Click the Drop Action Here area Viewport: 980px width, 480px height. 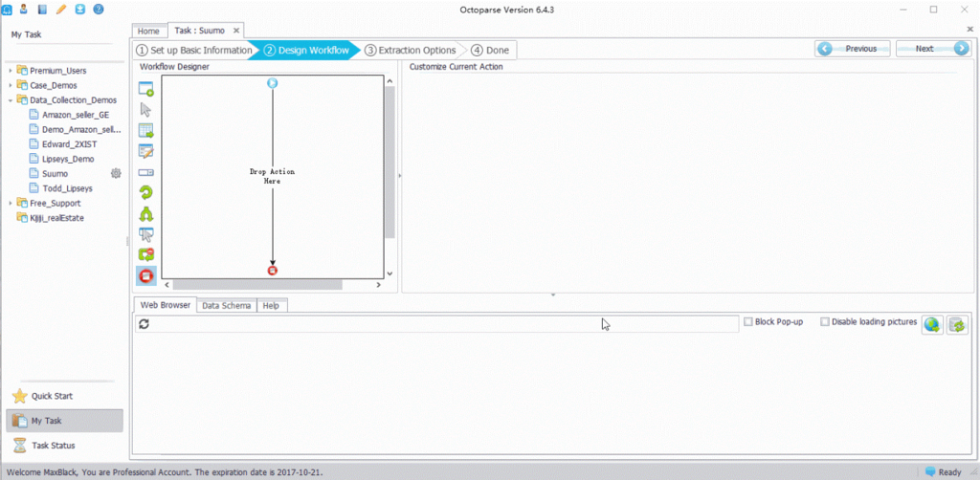(272, 176)
